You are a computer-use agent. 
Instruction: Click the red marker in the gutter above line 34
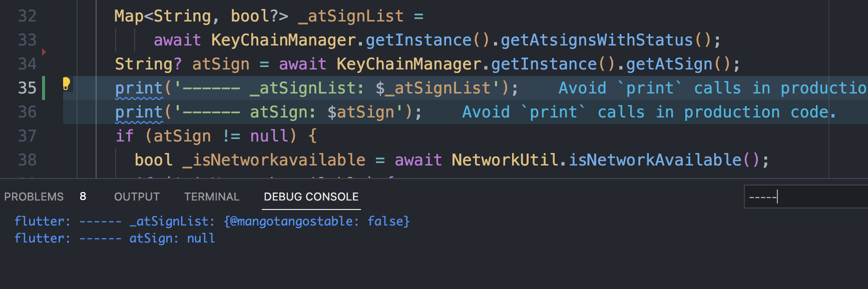(44, 51)
